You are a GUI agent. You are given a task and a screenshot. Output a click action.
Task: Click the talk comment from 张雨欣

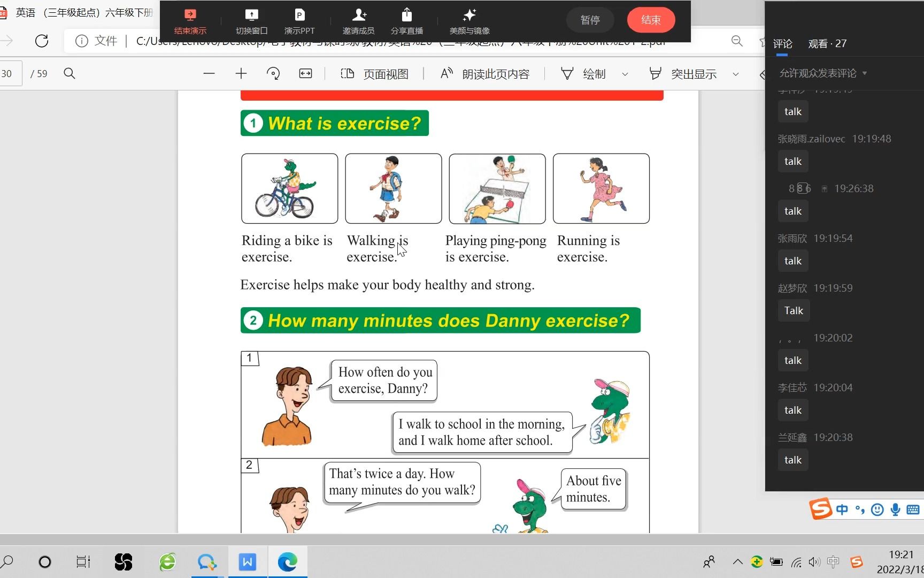pos(793,261)
